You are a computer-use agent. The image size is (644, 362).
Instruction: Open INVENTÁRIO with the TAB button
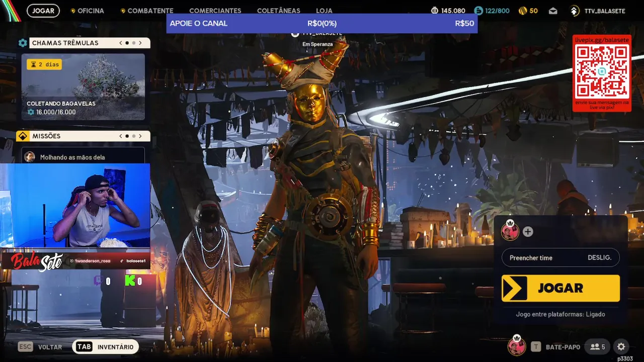tap(106, 347)
